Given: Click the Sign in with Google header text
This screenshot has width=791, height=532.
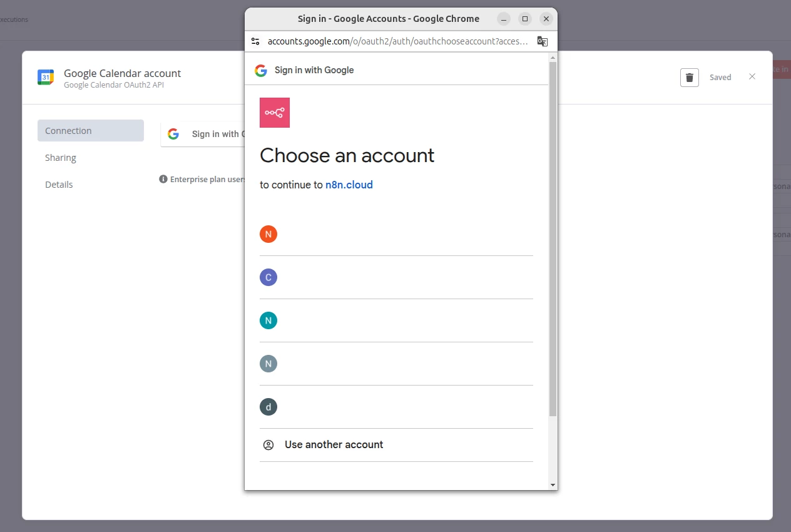Looking at the screenshot, I should pyautogui.click(x=314, y=70).
